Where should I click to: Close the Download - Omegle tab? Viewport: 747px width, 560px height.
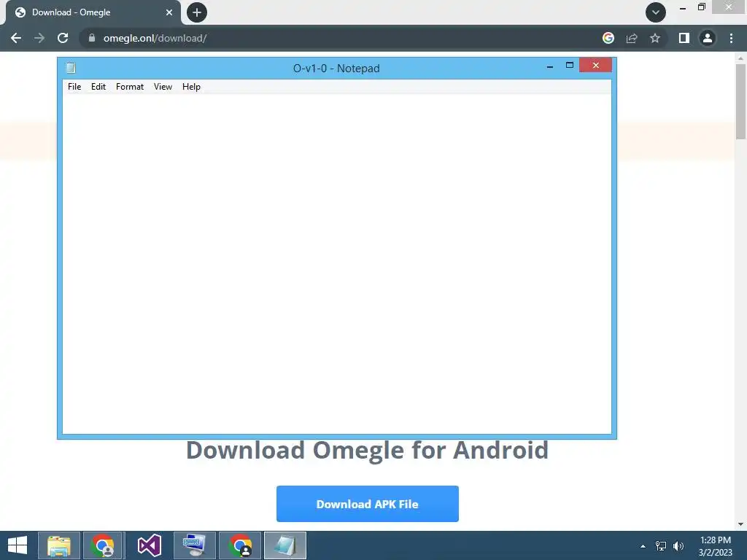pyautogui.click(x=169, y=12)
